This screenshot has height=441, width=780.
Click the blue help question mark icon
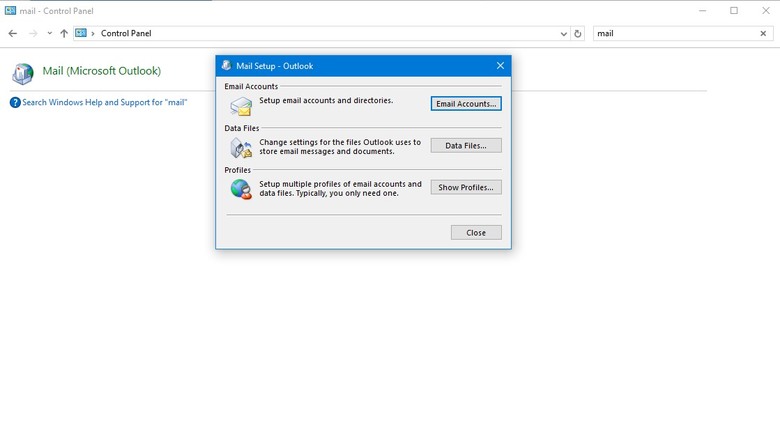[15, 102]
